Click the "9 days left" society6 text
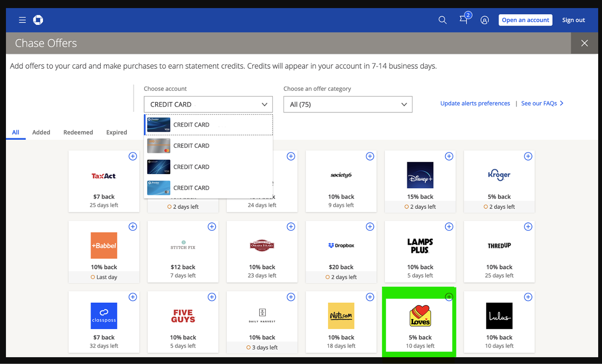The width and height of the screenshot is (602, 364). (x=341, y=205)
